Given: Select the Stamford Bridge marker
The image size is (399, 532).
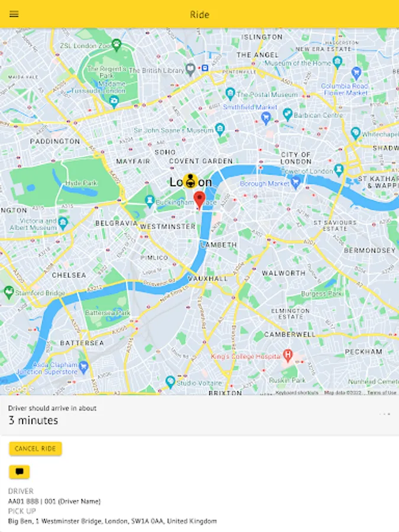Looking at the screenshot, I should pos(9,292).
